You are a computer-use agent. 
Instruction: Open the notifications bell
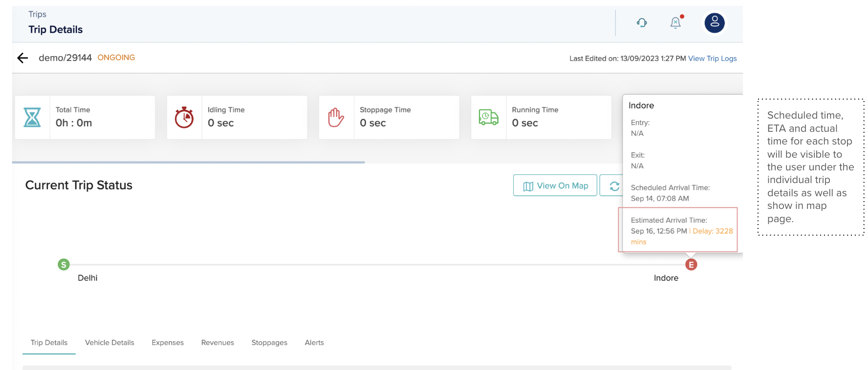(x=675, y=22)
